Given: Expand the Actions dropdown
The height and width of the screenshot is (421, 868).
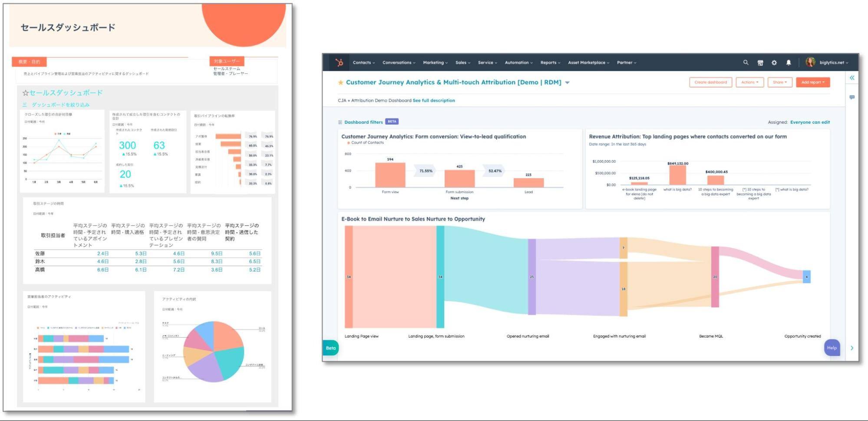Looking at the screenshot, I should 750,82.
